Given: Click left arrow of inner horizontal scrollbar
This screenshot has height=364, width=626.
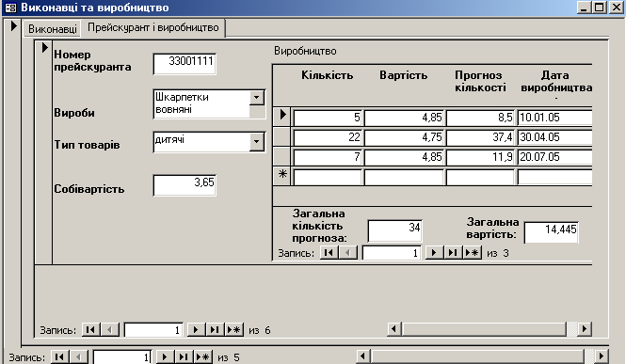Looking at the screenshot, I should point(394,329).
